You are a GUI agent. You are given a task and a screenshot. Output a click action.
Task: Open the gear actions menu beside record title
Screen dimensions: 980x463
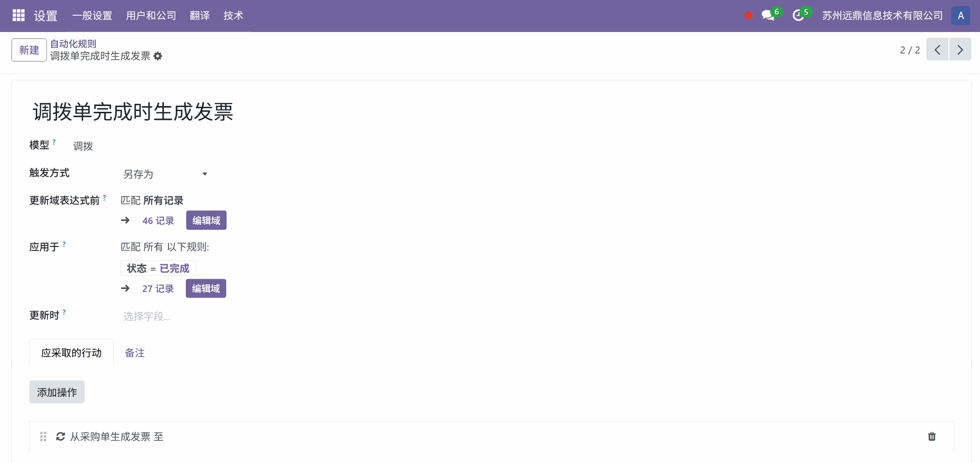(158, 56)
